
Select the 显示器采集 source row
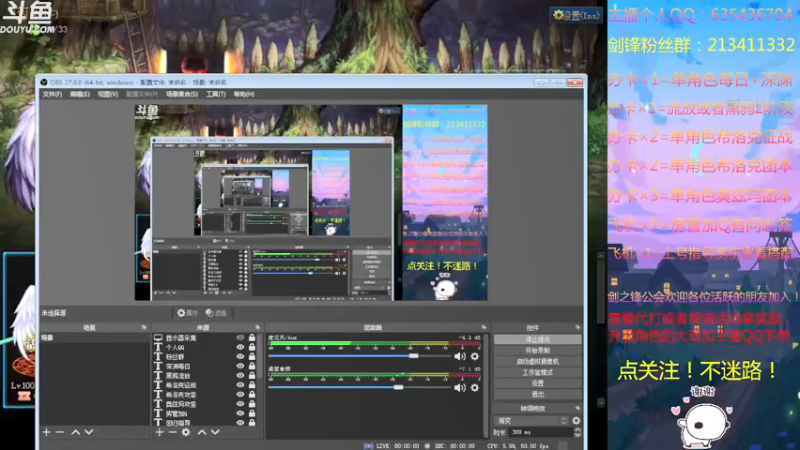[204, 338]
